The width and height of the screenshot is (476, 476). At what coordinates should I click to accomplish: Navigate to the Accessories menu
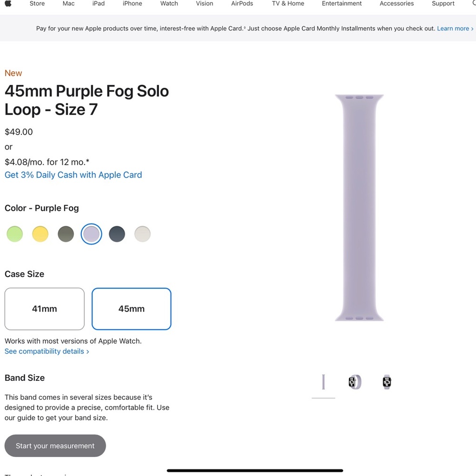coord(397,3)
